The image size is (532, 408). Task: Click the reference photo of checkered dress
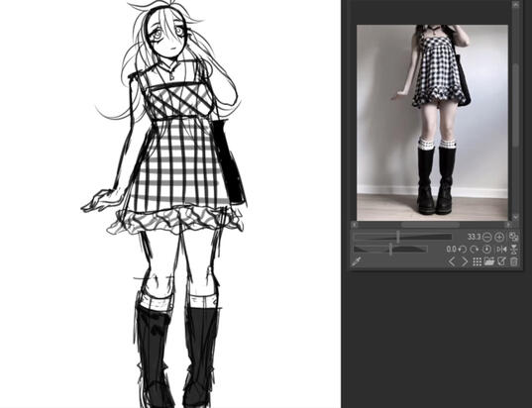432,123
